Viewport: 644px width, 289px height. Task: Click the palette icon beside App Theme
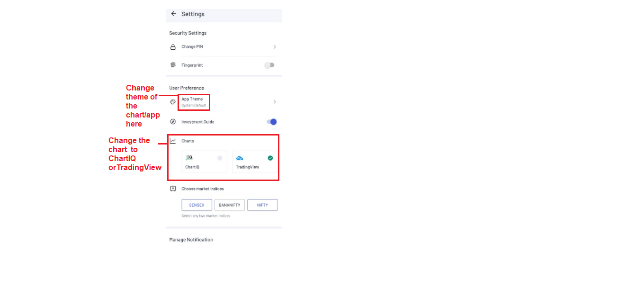173,102
